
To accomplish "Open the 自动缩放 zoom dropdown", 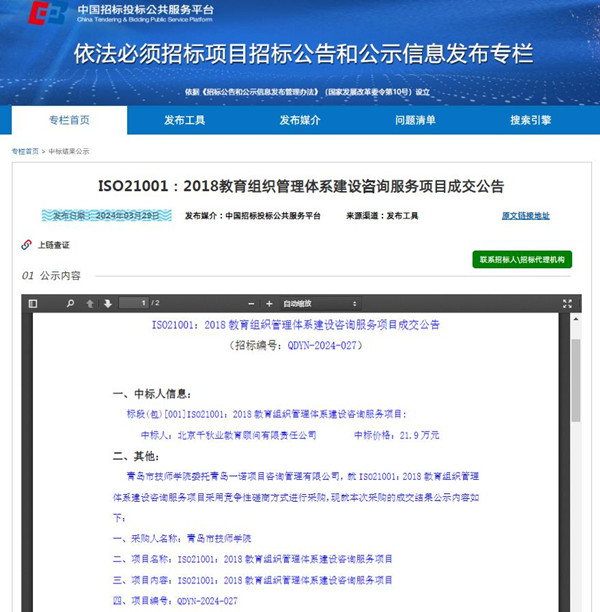I will pos(320,304).
